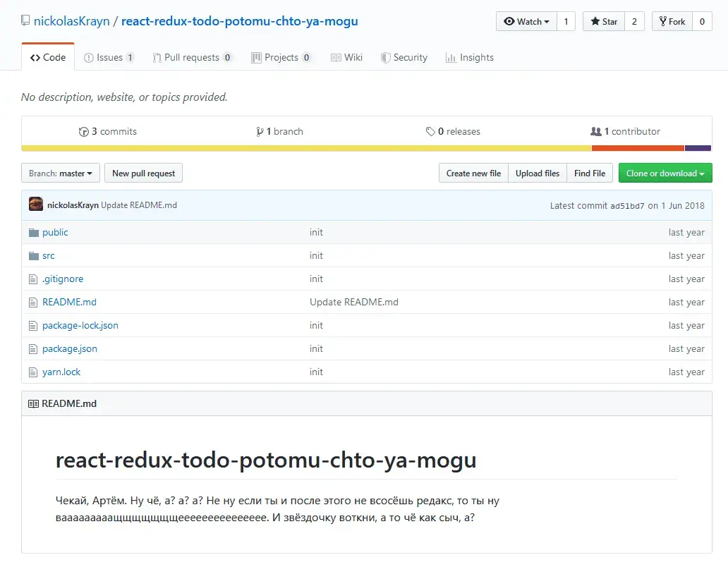Open init commit message in package.json row

click(x=316, y=348)
